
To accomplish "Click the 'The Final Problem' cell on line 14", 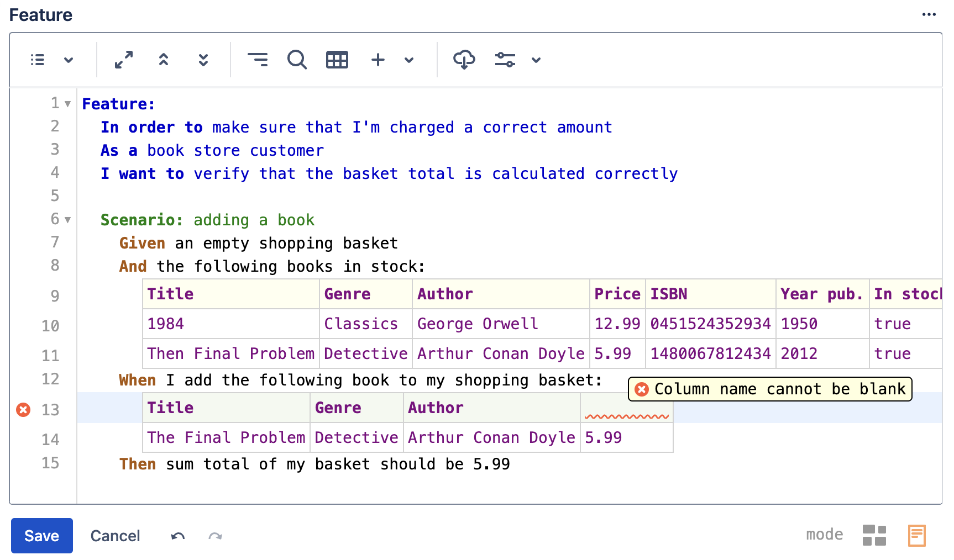I will point(227,437).
